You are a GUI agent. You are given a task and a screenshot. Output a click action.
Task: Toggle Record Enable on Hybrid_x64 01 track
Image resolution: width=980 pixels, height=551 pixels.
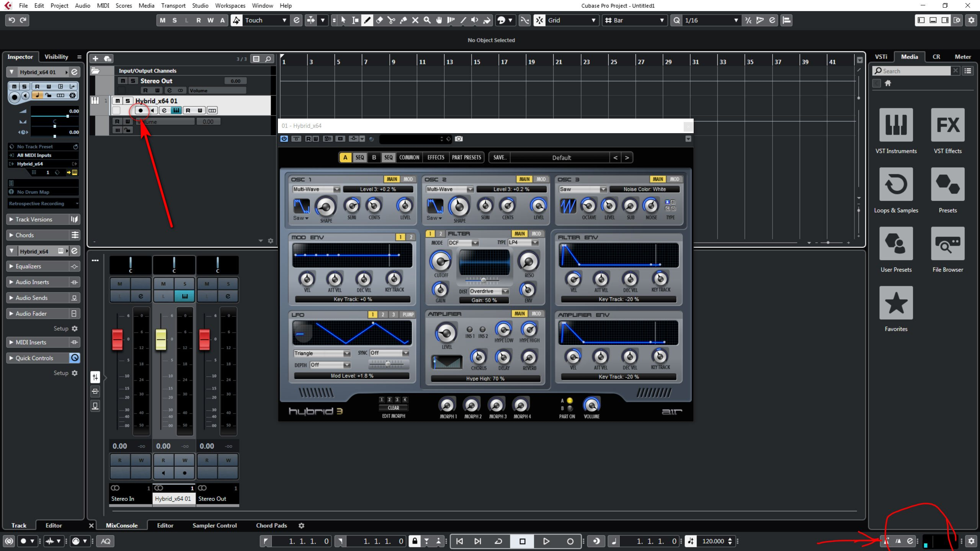140,111
